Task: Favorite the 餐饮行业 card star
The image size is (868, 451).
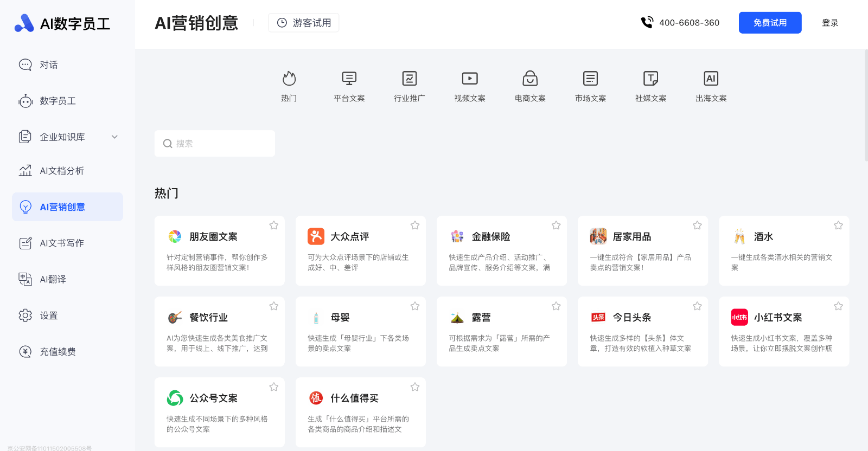Action: 274,306
